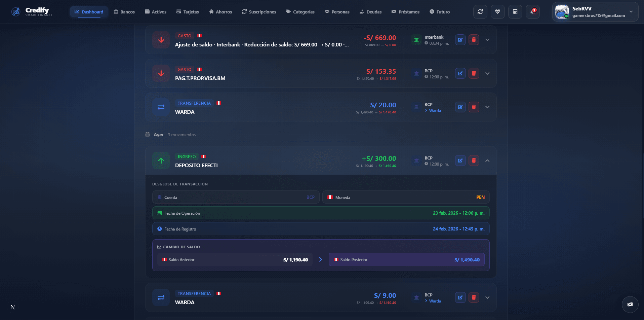The width and height of the screenshot is (644, 320).
Task: Open the SebRVV account dropdown
Action: (631, 11)
